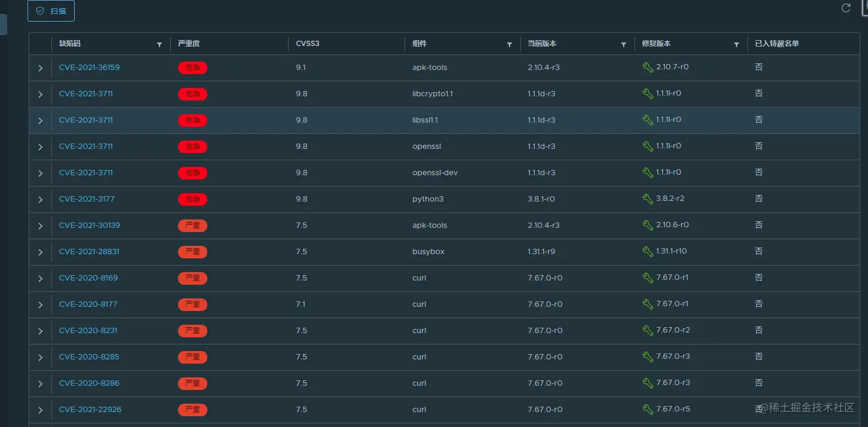
Task: Open the CVE-2020-8285 link
Action: (x=89, y=357)
